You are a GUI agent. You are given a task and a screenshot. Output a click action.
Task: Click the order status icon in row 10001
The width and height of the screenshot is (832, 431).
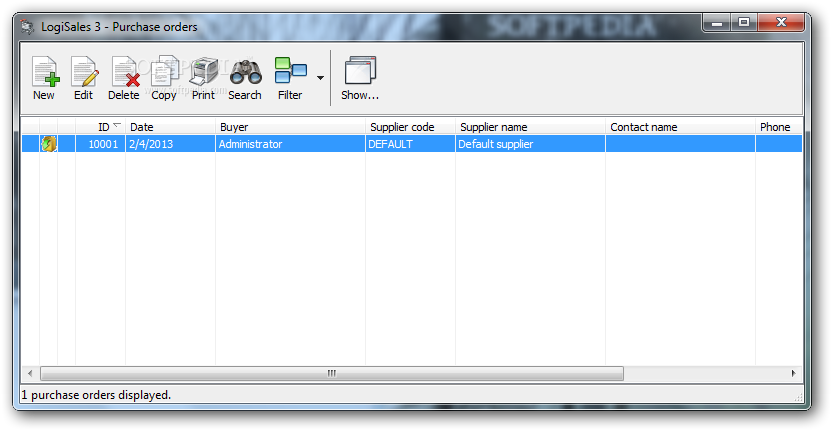point(49,144)
